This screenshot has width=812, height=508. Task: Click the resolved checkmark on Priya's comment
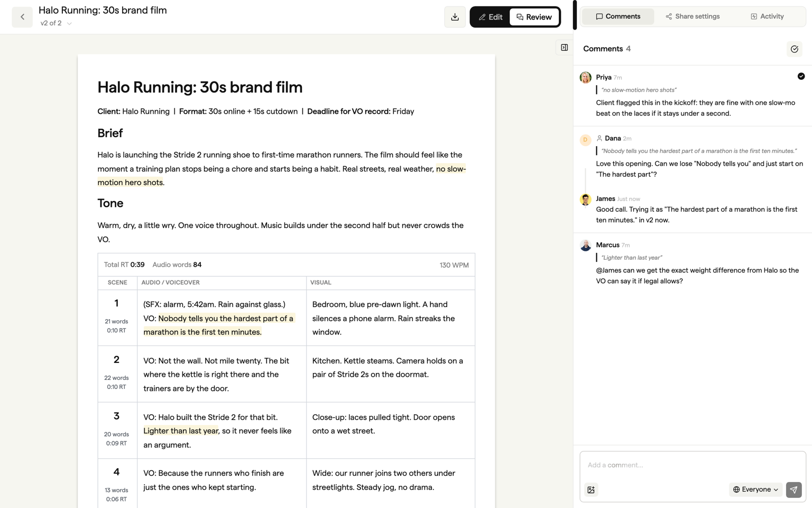(801, 76)
